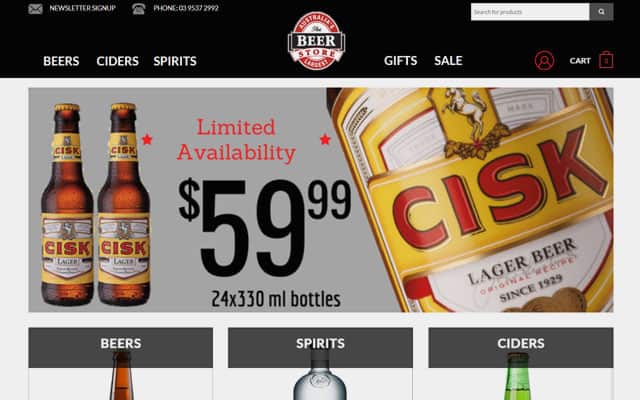
Task: Focus the Search for products field
Action: (x=530, y=12)
